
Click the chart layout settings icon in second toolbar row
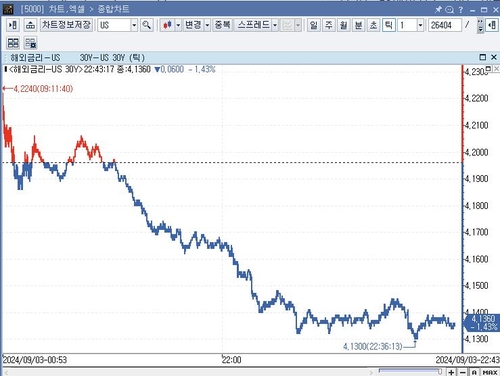[30, 43]
